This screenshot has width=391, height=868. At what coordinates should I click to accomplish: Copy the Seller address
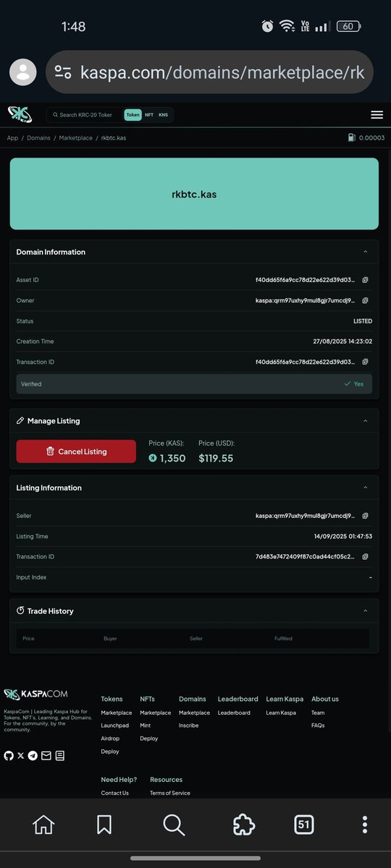(x=366, y=516)
